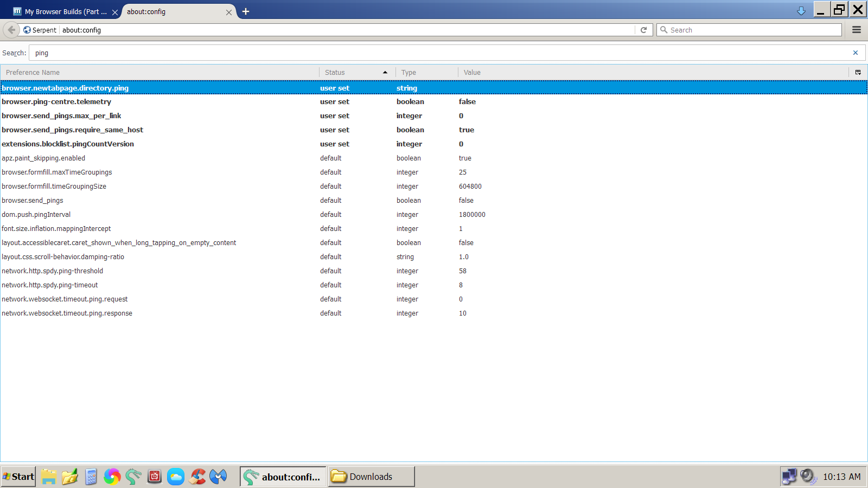The width and height of the screenshot is (868, 488).
Task: Clear the preference search with X
Action: click(x=856, y=53)
